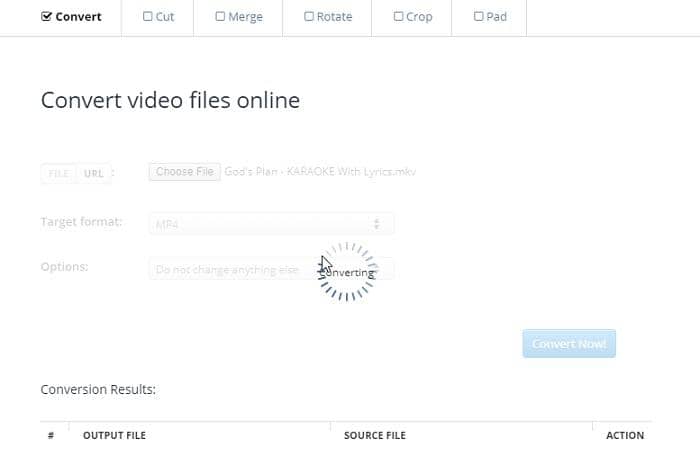Expand the Target format MP4 dropdown

tap(270, 224)
